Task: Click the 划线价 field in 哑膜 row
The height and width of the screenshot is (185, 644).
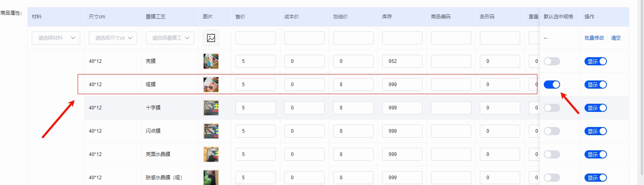Action: (x=353, y=85)
